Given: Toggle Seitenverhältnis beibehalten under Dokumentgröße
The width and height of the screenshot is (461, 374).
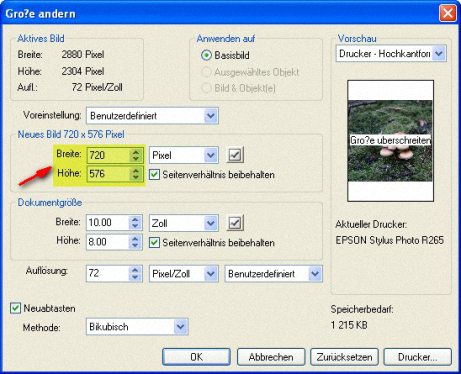Looking at the screenshot, I should click(154, 242).
